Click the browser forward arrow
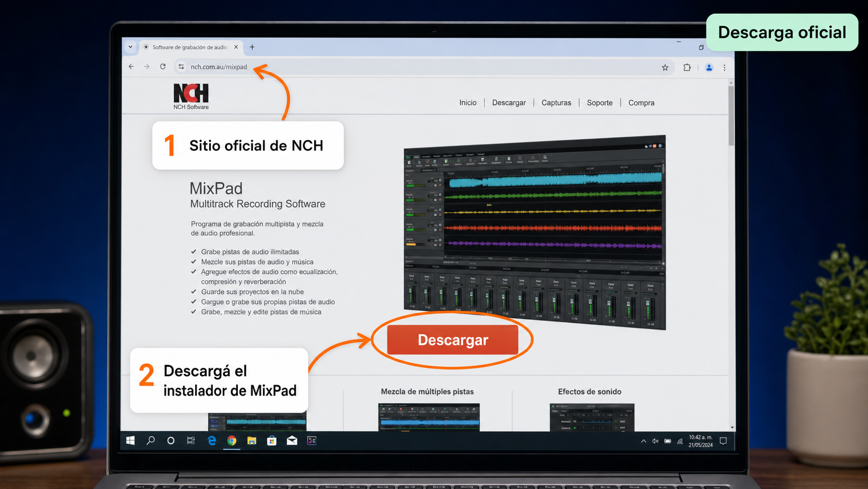Viewport: 868px width, 489px height. 147,67
